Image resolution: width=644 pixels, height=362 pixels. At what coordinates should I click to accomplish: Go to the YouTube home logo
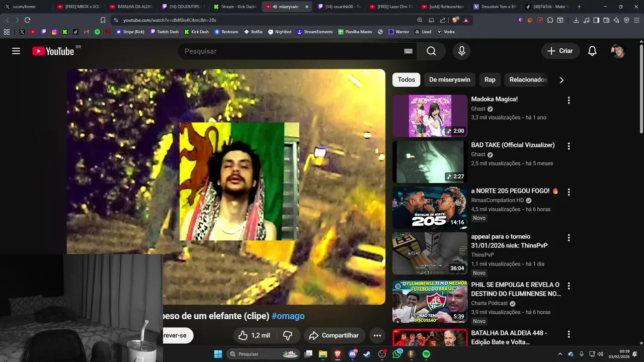(x=53, y=51)
